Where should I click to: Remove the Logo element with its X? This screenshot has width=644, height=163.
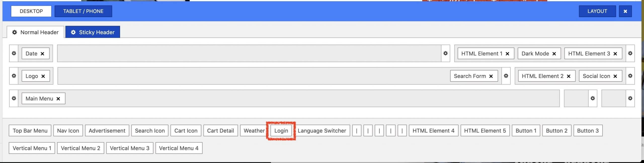43,76
